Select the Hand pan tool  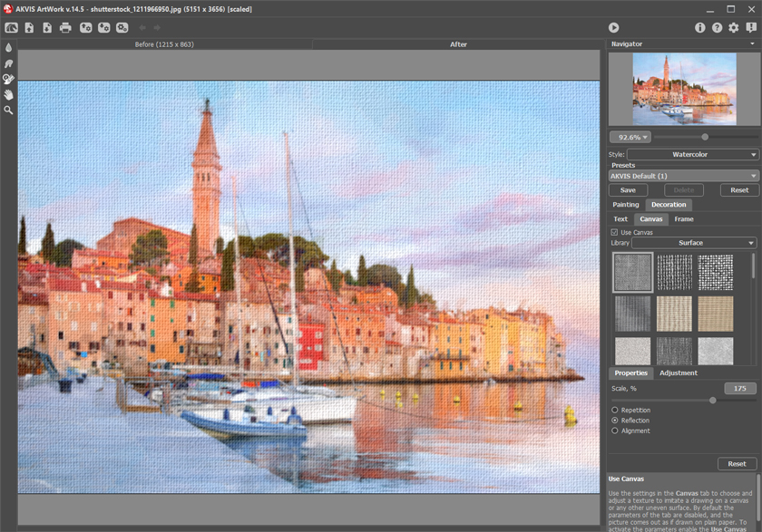click(8, 94)
